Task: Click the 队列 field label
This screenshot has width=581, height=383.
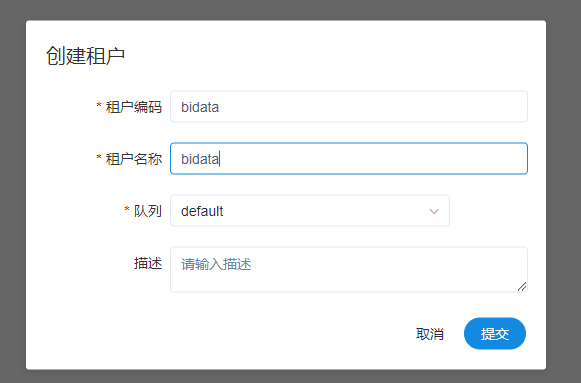Action: pos(148,211)
